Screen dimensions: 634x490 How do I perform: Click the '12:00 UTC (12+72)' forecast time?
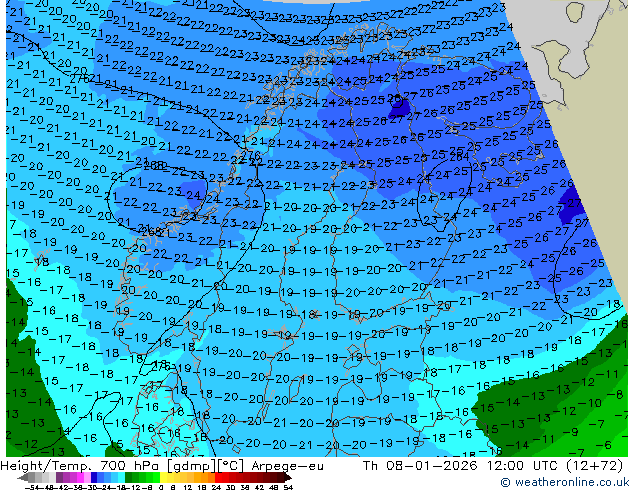point(555,466)
